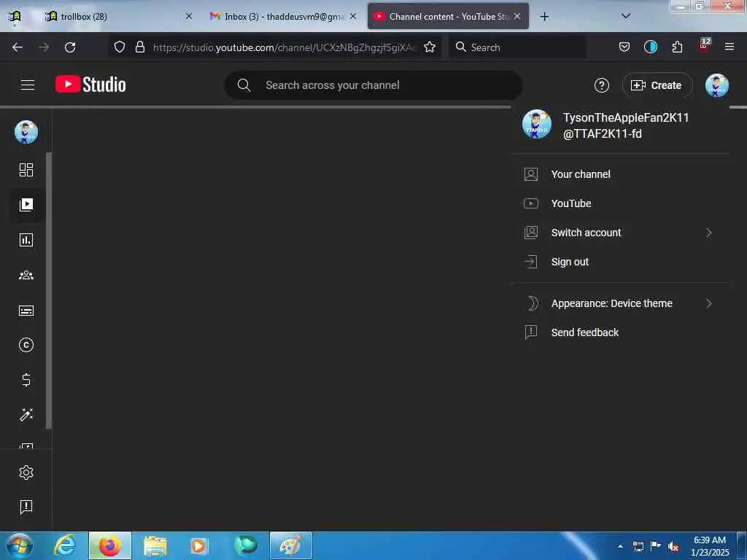Screen dimensions: 747x560
Task: Open the Community sidebar icon
Action: click(x=26, y=275)
